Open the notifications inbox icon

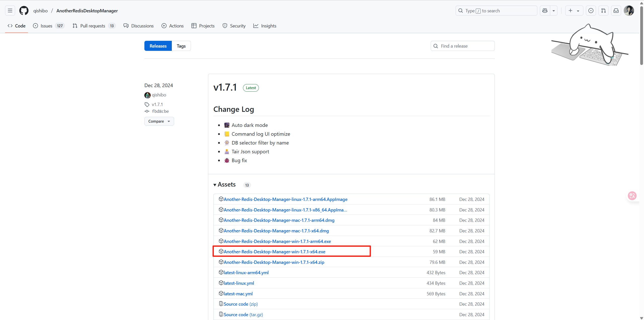tap(616, 11)
